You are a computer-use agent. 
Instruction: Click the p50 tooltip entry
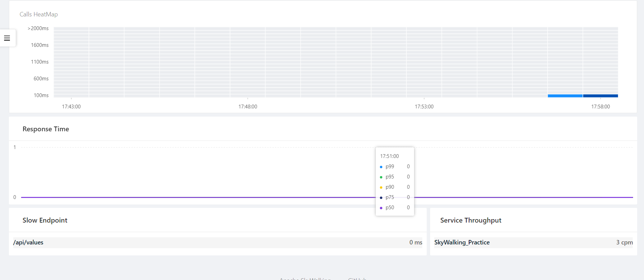coord(395,208)
